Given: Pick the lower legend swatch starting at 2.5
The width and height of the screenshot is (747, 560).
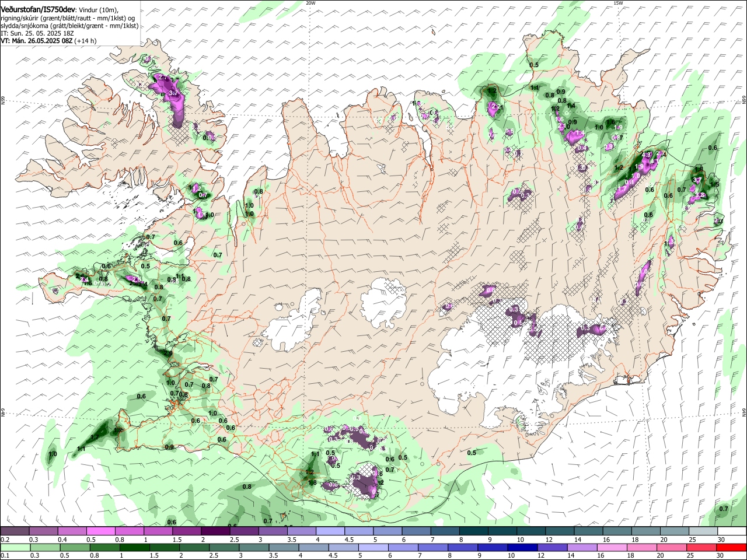Looking at the screenshot, I should click(225, 547).
